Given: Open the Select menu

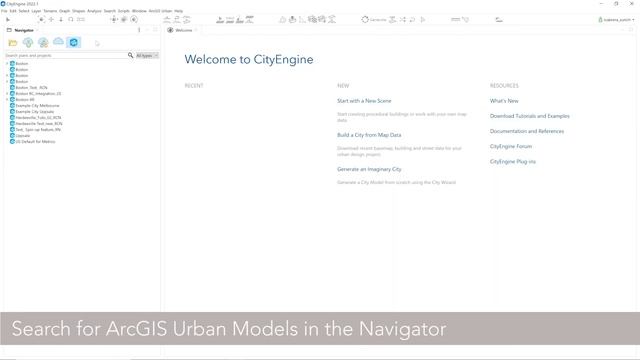Looking at the screenshot, I should click(24, 11).
